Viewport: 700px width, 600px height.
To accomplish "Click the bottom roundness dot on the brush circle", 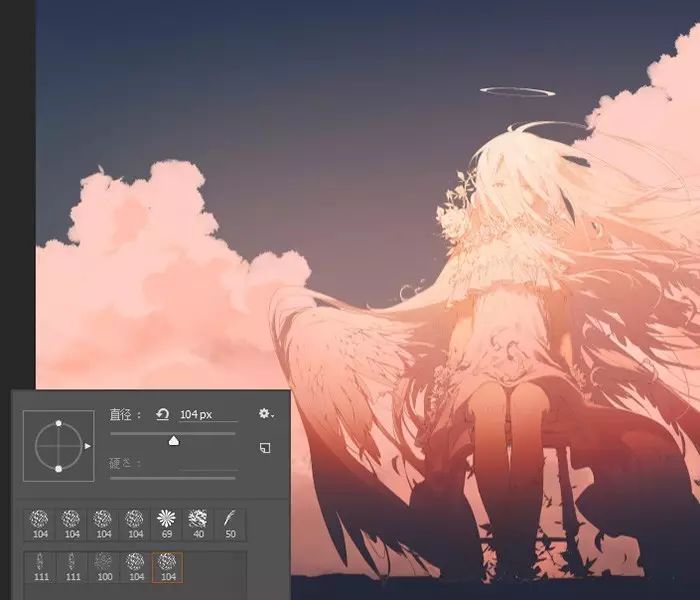I will 58,469.
